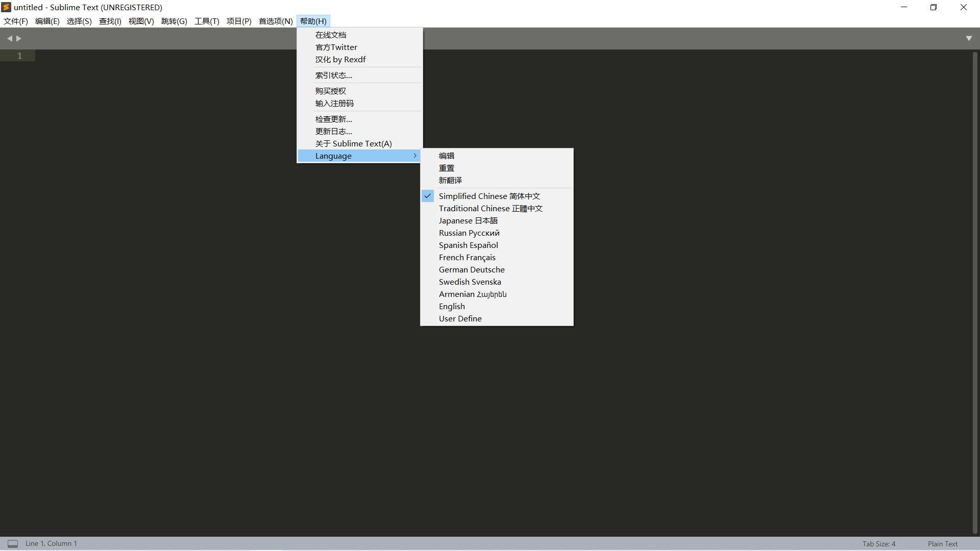980x551 pixels.
Task: Click 输入注册码 enter registration code
Action: pos(334,103)
